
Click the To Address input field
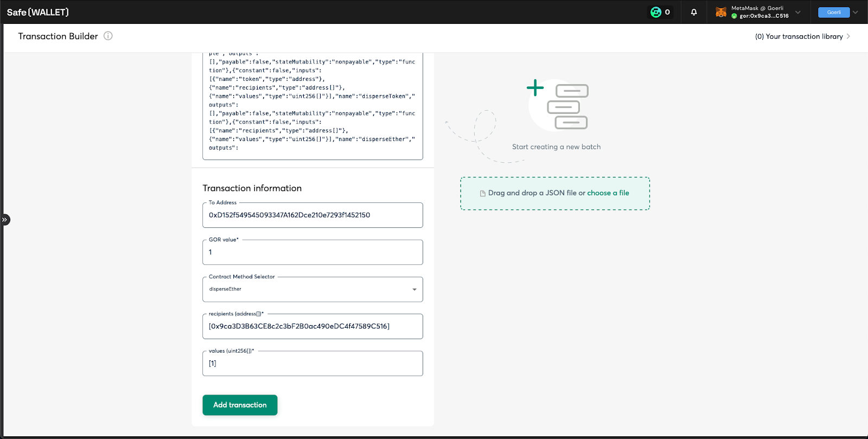click(312, 215)
